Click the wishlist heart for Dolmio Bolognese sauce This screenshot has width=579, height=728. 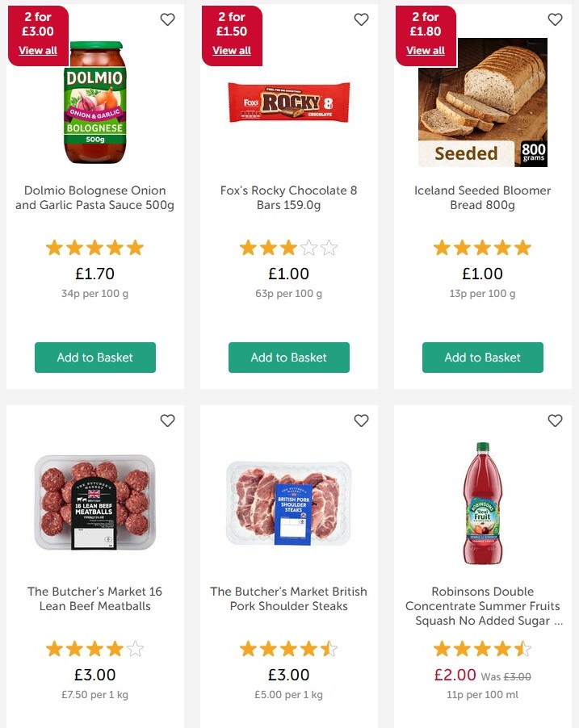click(x=167, y=19)
